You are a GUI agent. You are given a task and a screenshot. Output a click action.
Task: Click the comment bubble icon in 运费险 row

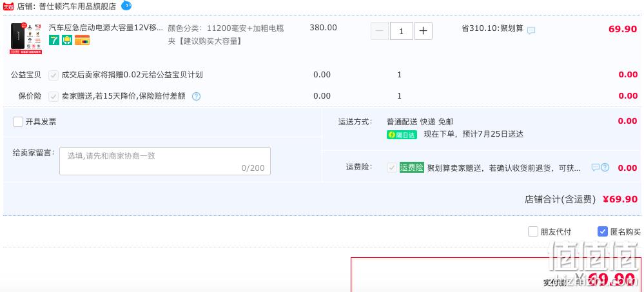pos(595,168)
